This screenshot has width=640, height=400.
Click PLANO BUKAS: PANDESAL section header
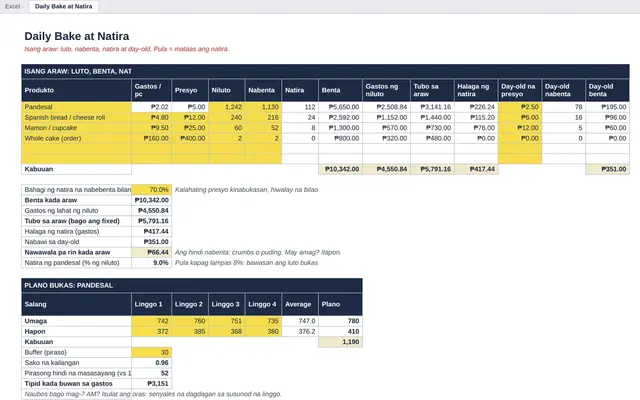pos(192,285)
